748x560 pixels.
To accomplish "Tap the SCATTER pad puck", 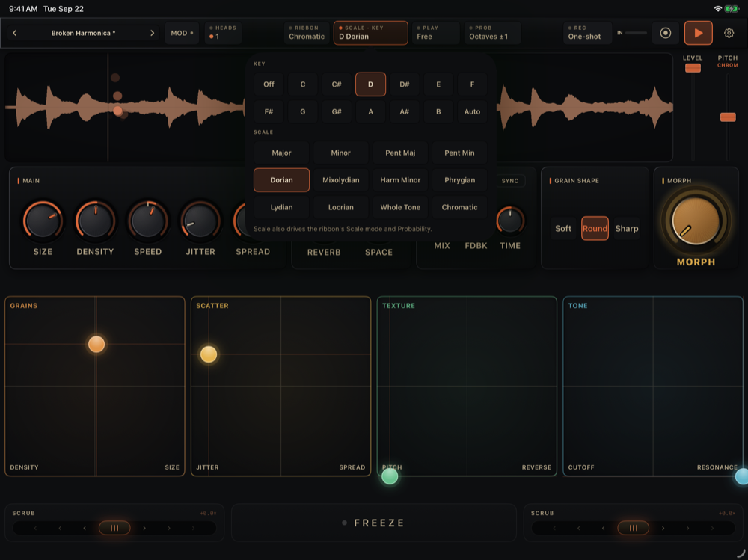I will tap(209, 354).
